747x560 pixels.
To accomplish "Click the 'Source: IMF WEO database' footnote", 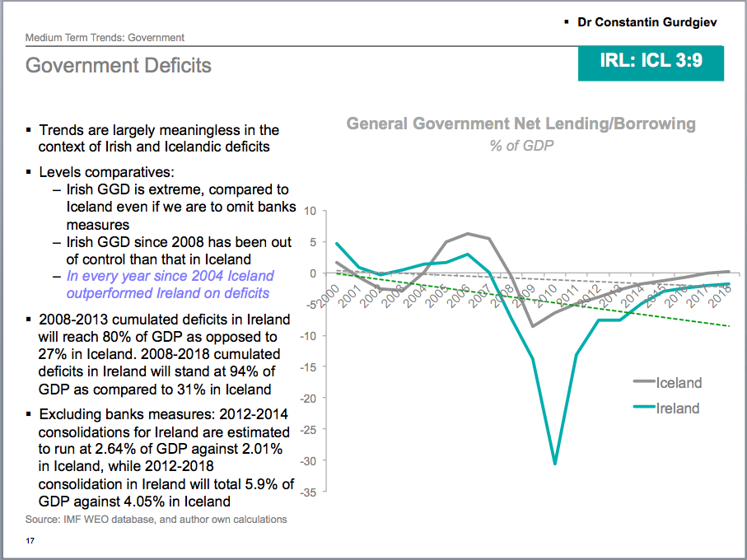I will tap(156, 519).
